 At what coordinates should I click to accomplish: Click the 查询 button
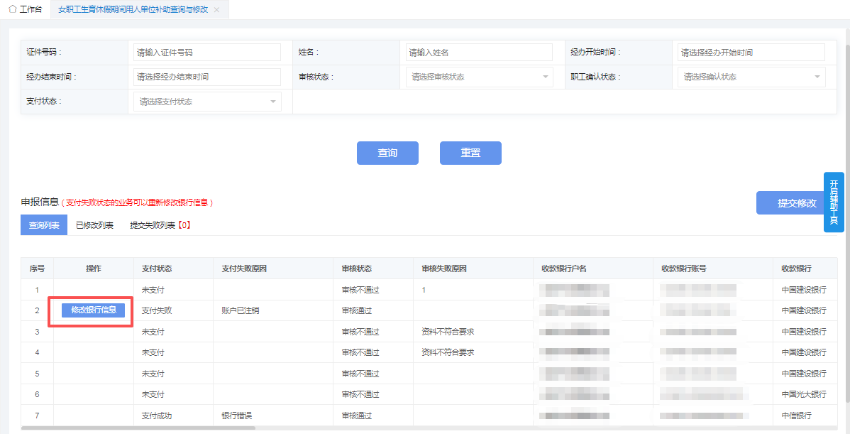[388, 153]
